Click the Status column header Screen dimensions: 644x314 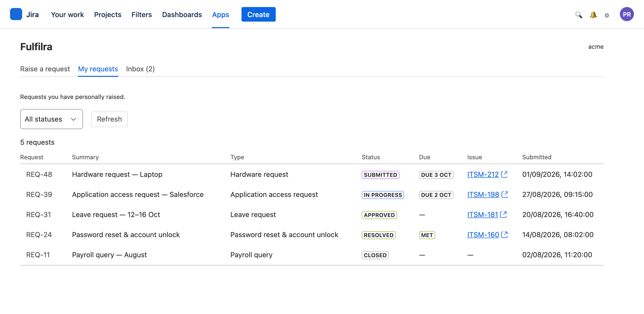(x=371, y=157)
